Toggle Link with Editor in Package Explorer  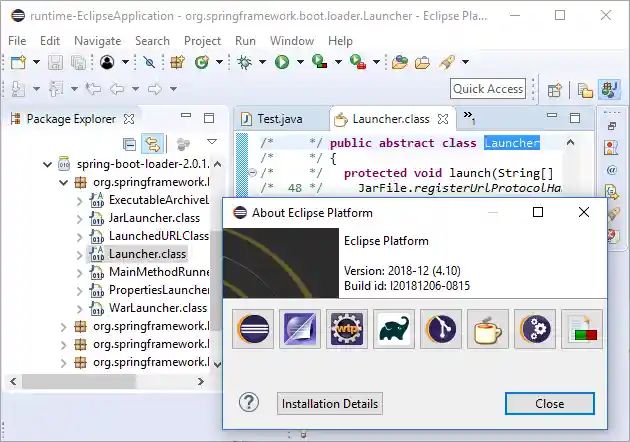153,144
